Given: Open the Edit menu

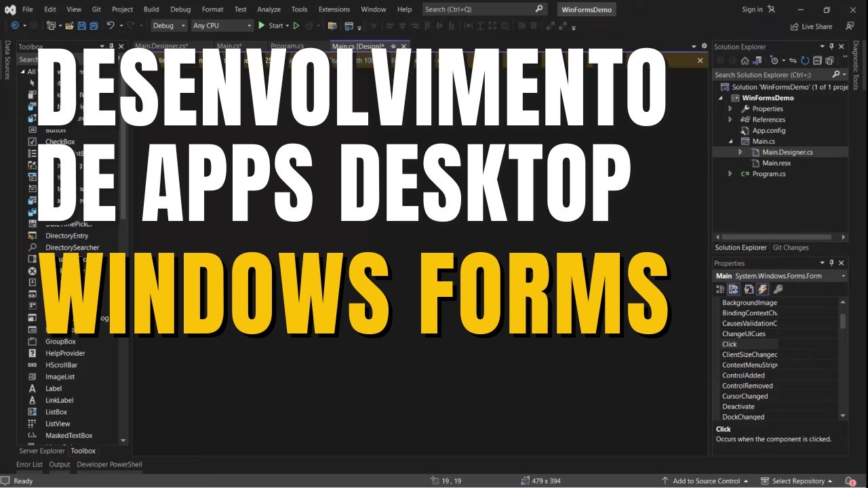Looking at the screenshot, I should coord(50,9).
